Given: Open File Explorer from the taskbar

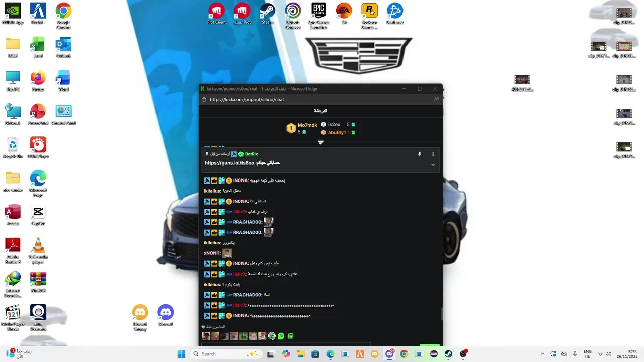Looking at the screenshot, I should pos(301,354).
